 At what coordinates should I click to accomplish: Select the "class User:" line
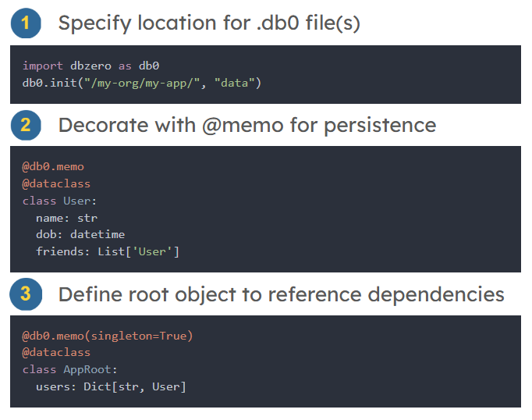tap(60, 201)
